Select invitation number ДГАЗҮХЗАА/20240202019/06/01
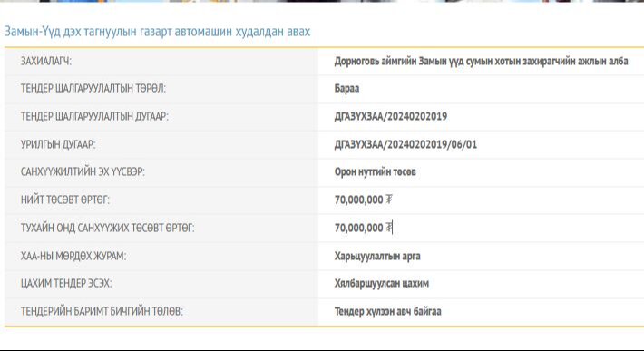644x351 pixels. pos(405,144)
